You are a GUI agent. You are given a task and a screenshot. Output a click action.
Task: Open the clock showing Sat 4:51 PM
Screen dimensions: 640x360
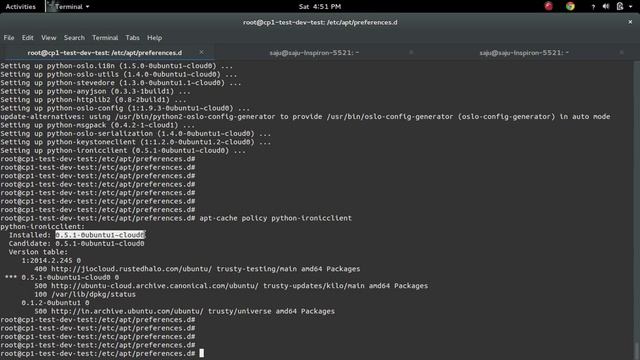(x=320, y=7)
